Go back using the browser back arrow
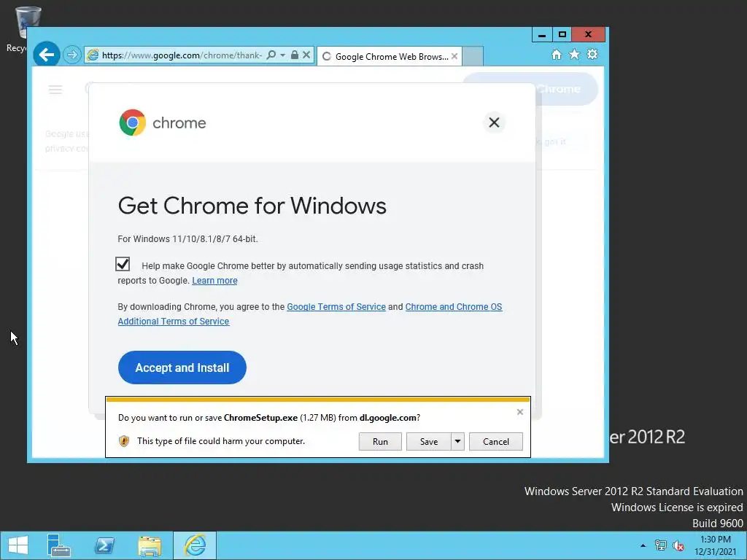 pos(47,55)
